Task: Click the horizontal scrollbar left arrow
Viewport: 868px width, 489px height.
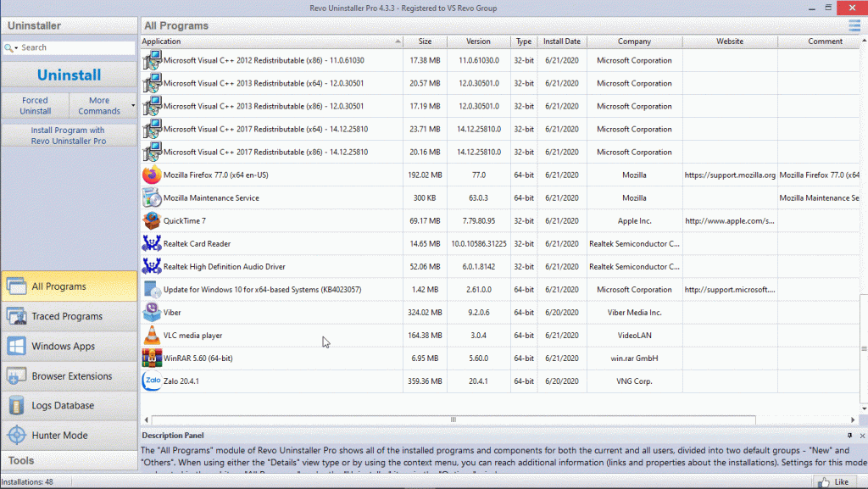Action: click(x=146, y=420)
